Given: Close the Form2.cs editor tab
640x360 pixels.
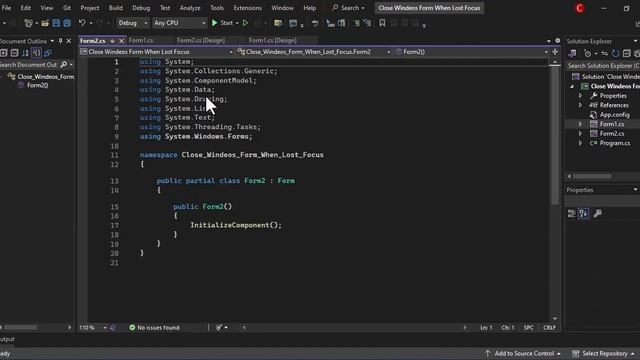Looking at the screenshot, I should tap(121, 41).
